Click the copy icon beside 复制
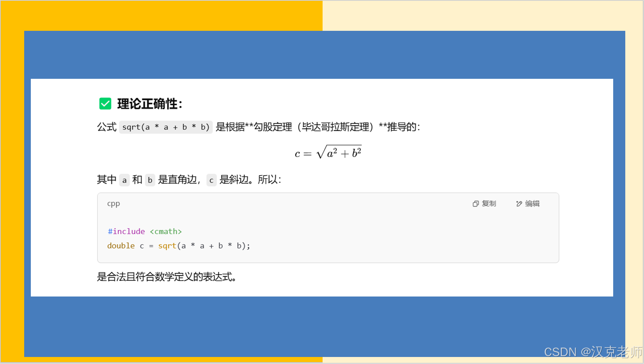The height and width of the screenshot is (364, 644). [x=475, y=204]
